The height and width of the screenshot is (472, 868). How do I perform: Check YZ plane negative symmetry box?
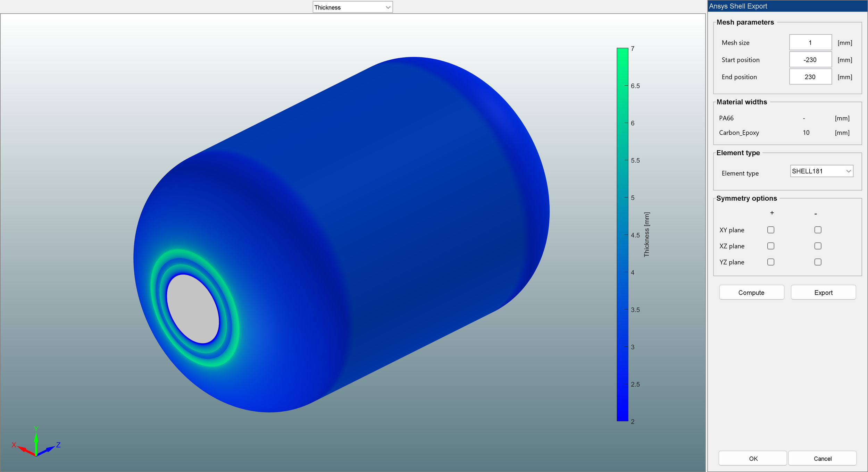(x=818, y=262)
